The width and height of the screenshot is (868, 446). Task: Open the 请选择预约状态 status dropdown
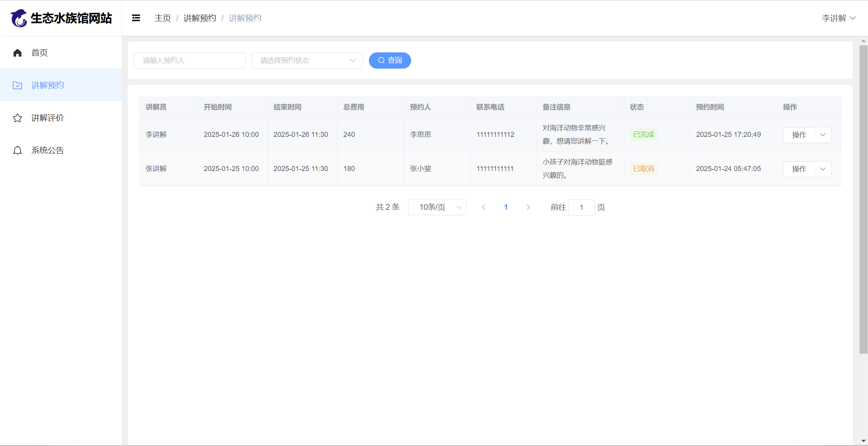(x=307, y=61)
